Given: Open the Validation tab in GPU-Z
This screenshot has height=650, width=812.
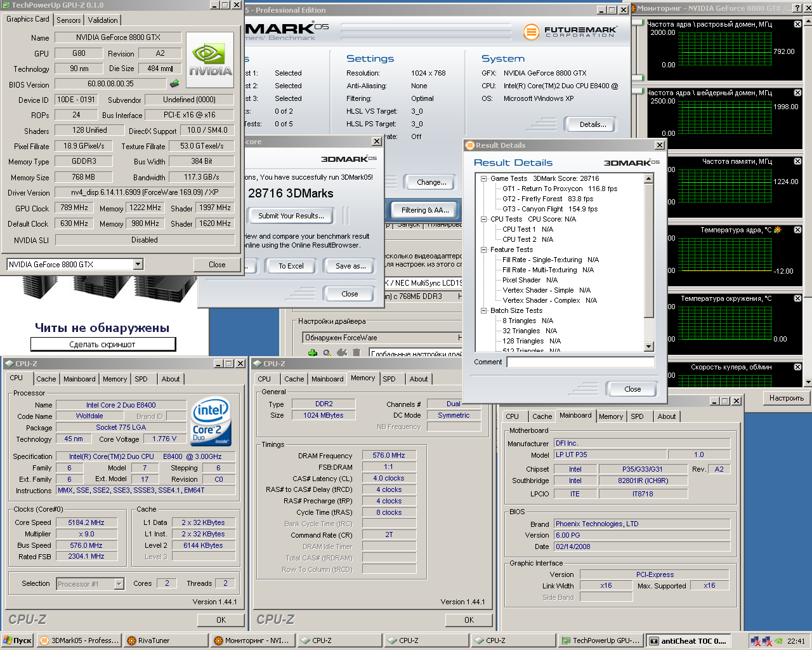Looking at the screenshot, I should pyautogui.click(x=103, y=20).
